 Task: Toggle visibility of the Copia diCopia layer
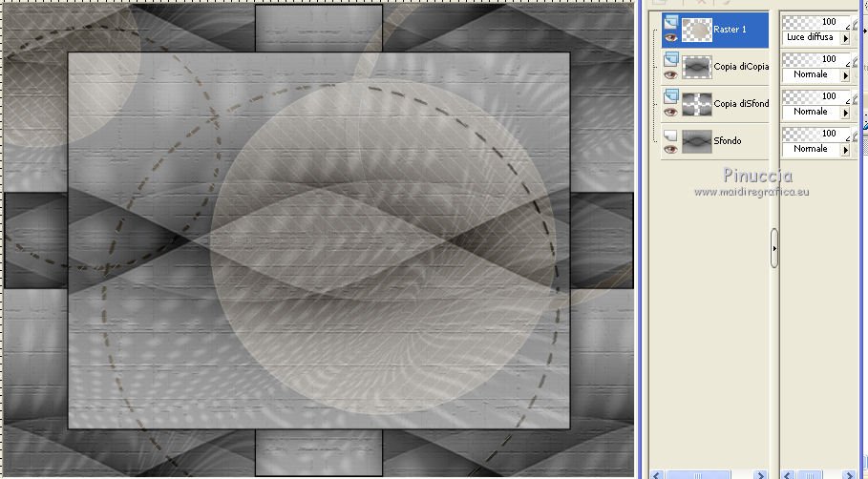(671, 75)
